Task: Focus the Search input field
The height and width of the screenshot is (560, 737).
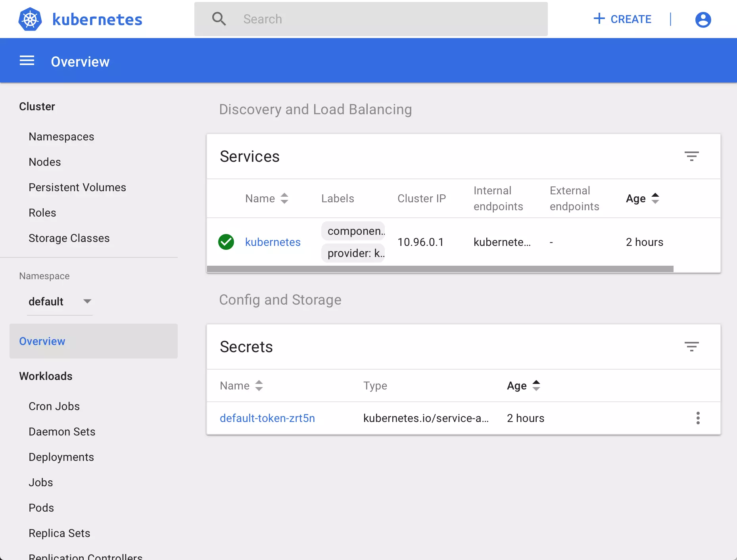Action: click(x=371, y=19)
